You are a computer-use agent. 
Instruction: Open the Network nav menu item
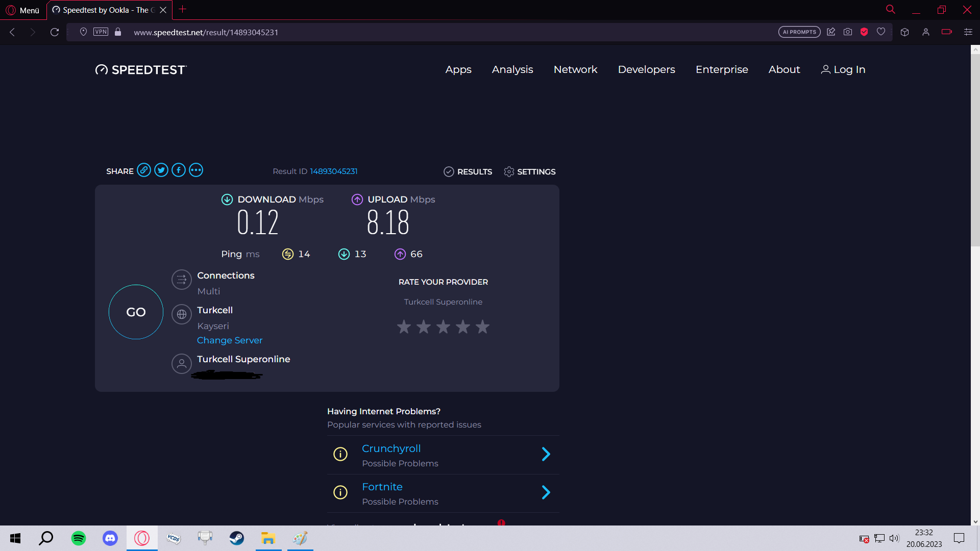coord(575,70)
